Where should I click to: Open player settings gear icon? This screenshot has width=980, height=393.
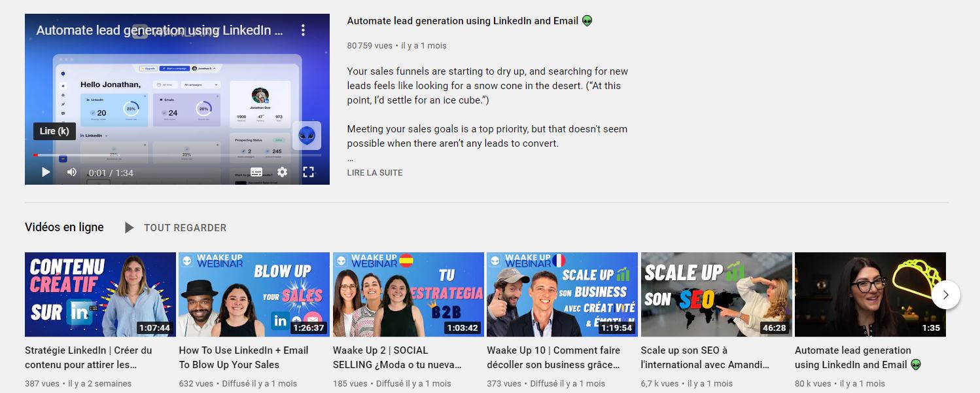282,172
